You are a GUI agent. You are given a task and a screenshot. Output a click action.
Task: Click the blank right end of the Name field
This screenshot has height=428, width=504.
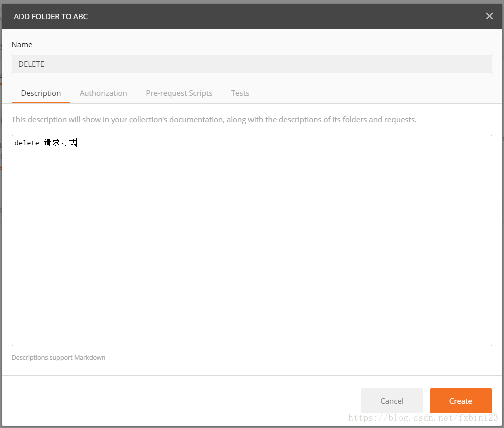click(451, 64)
